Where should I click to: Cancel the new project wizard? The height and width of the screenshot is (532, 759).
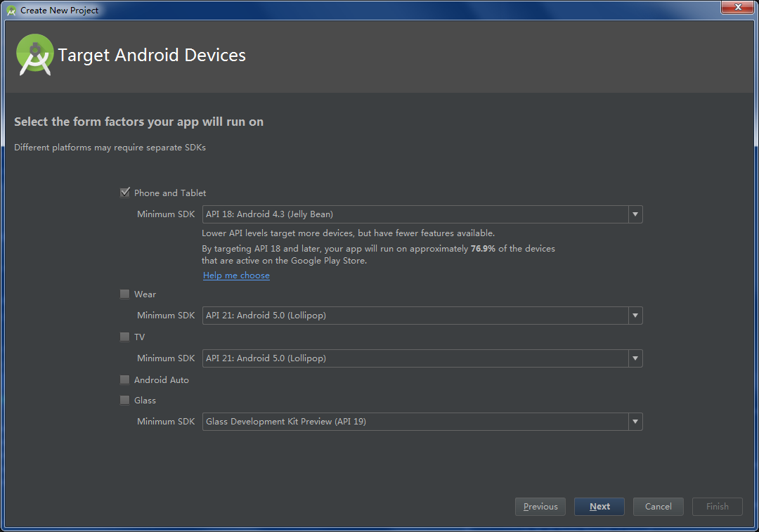[x=659, y=507]
